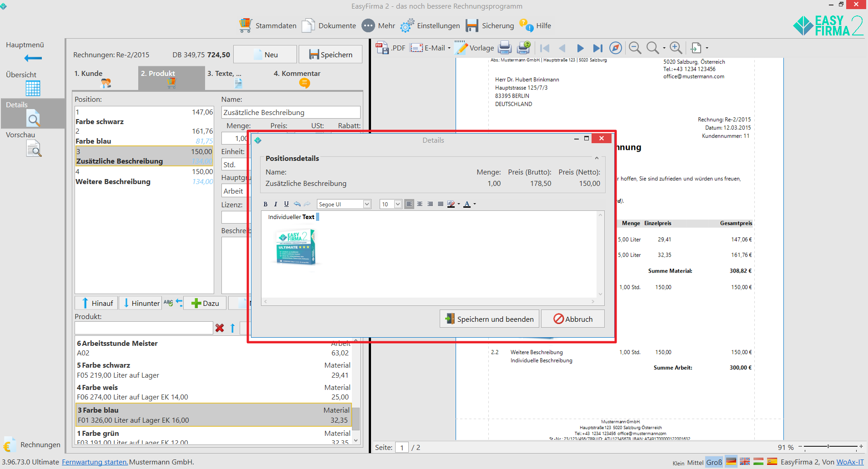Open the Dokumente menu

329,25
